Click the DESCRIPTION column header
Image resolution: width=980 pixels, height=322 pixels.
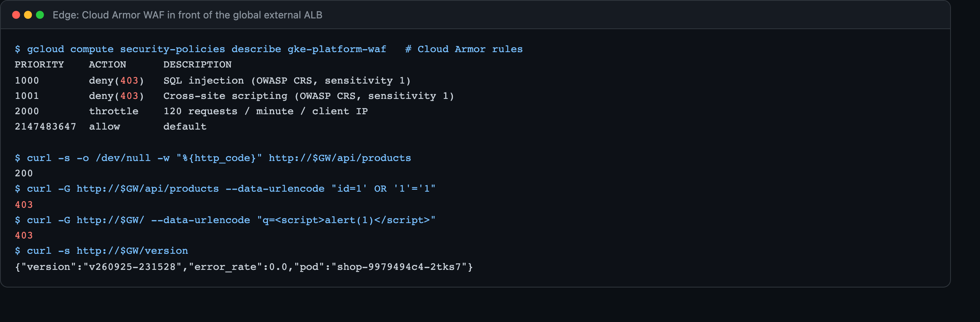coord(198,64)
